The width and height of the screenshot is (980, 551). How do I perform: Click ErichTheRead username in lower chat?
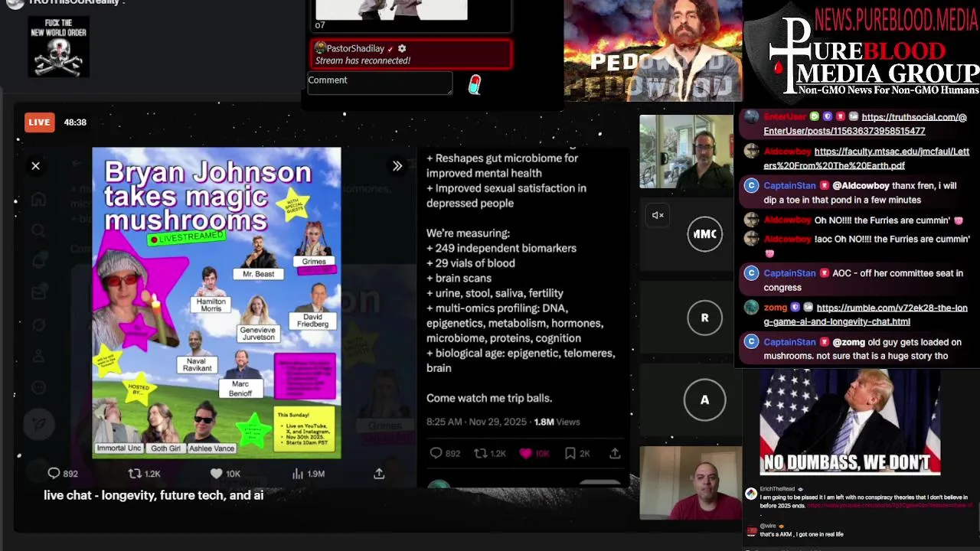tap(777, 489)
